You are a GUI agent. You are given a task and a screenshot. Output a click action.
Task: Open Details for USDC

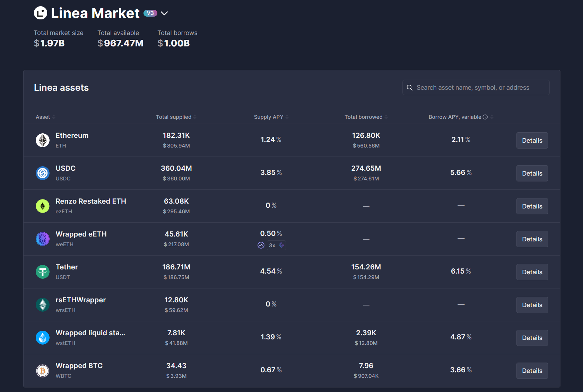point(532,173)
